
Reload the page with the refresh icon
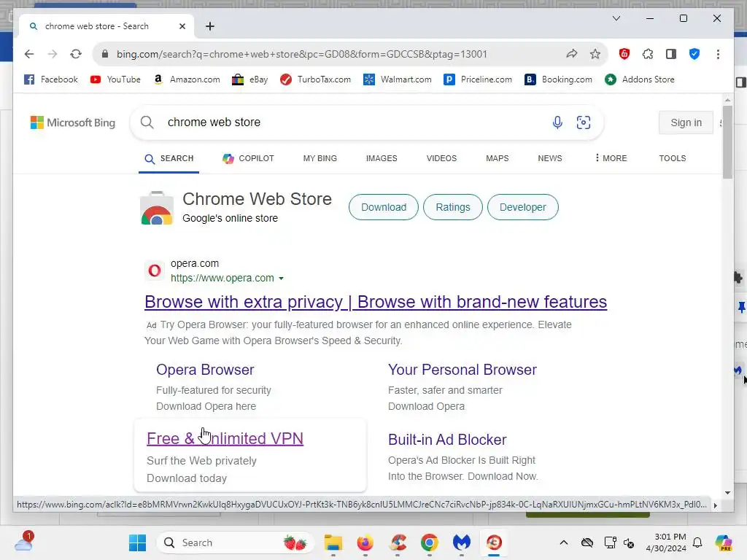(76, 54)
